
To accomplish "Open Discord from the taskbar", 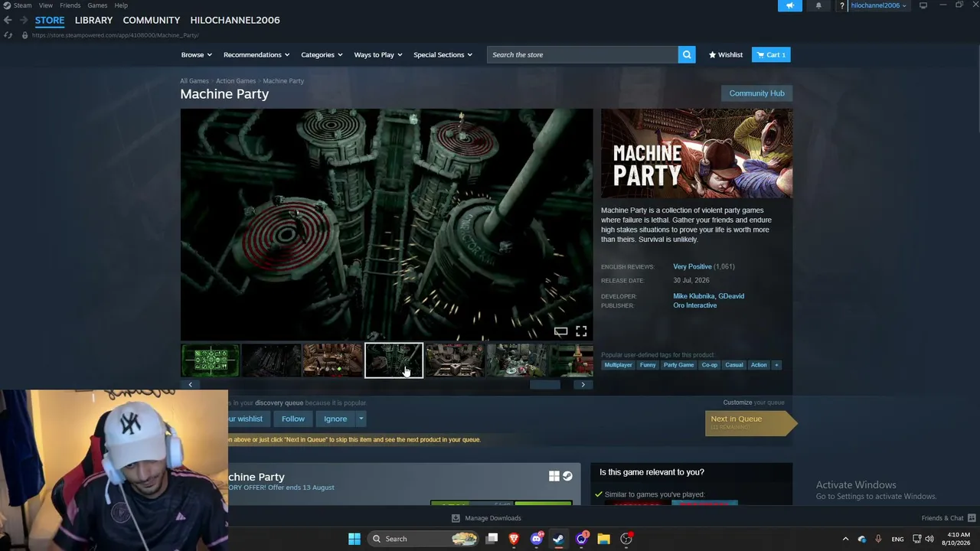I will pyautogui.click(x=537, y=539).
